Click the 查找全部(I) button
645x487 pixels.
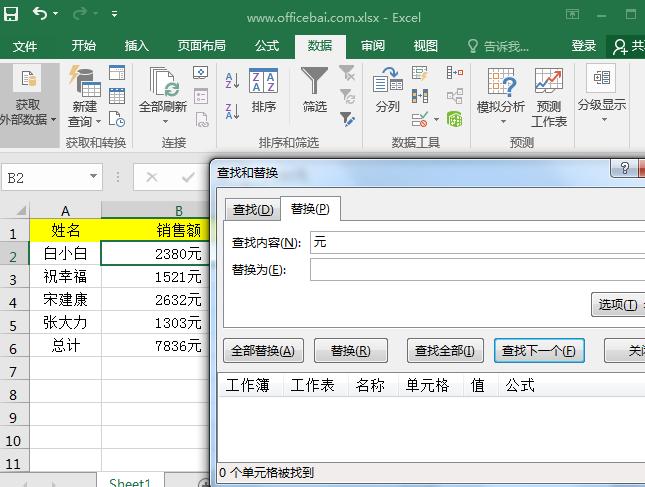(x=445, y=350)
